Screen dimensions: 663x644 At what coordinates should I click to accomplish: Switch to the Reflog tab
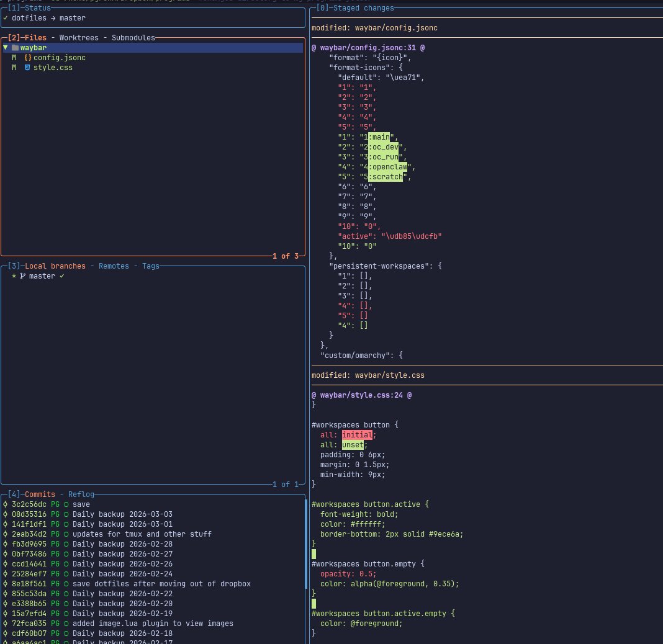pos(81,494)
